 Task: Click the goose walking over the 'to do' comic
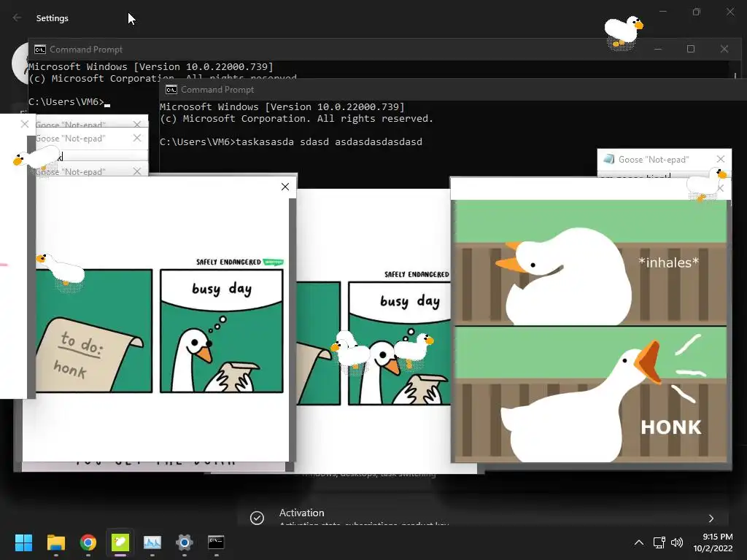[x=61, y=270]
